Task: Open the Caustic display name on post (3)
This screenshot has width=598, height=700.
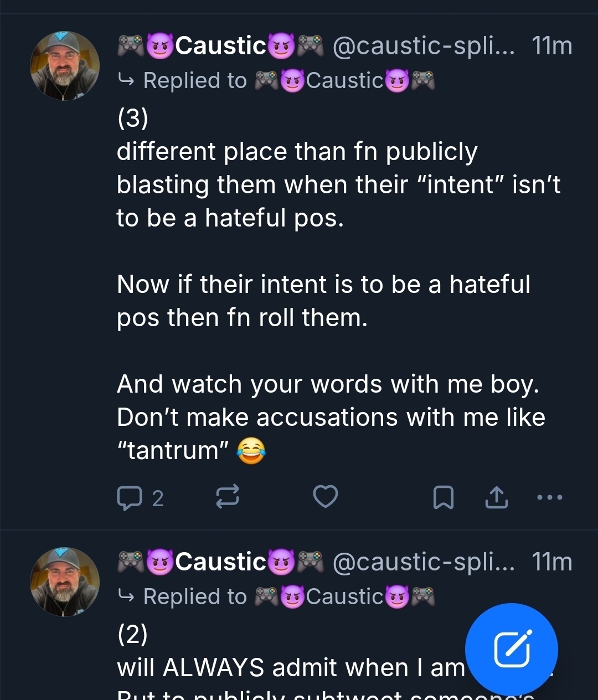Action: pyautogui.click(x=220, y=46)
